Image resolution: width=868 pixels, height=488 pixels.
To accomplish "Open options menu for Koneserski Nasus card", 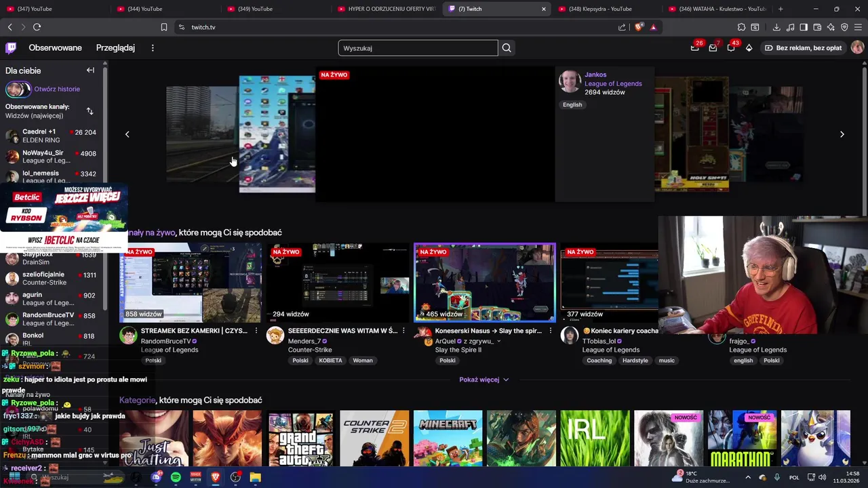I will [x=550, y=331].
